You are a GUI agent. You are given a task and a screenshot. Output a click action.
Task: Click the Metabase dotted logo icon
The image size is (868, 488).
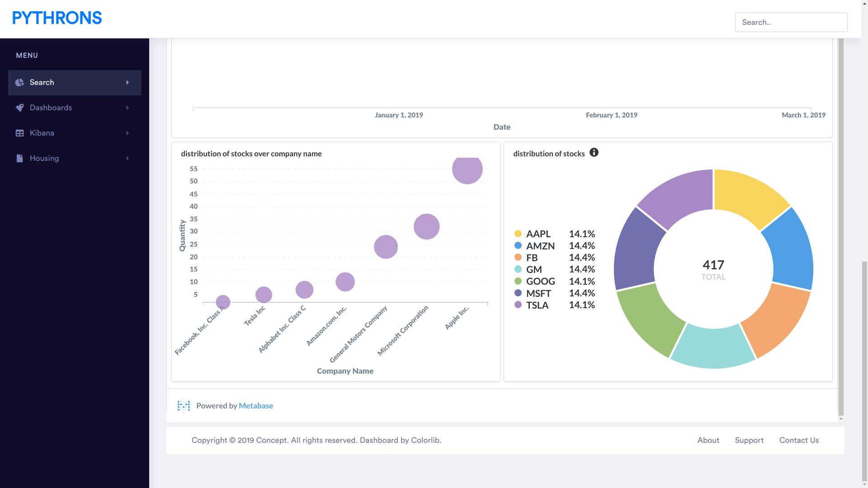184,406
